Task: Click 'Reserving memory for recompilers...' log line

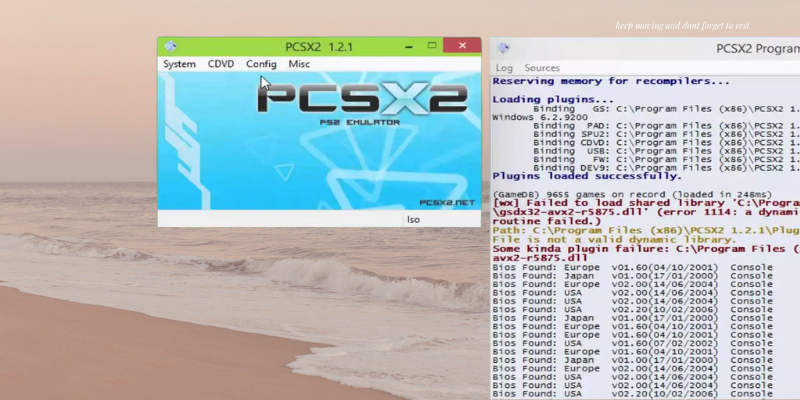Action: pos(611,81)
